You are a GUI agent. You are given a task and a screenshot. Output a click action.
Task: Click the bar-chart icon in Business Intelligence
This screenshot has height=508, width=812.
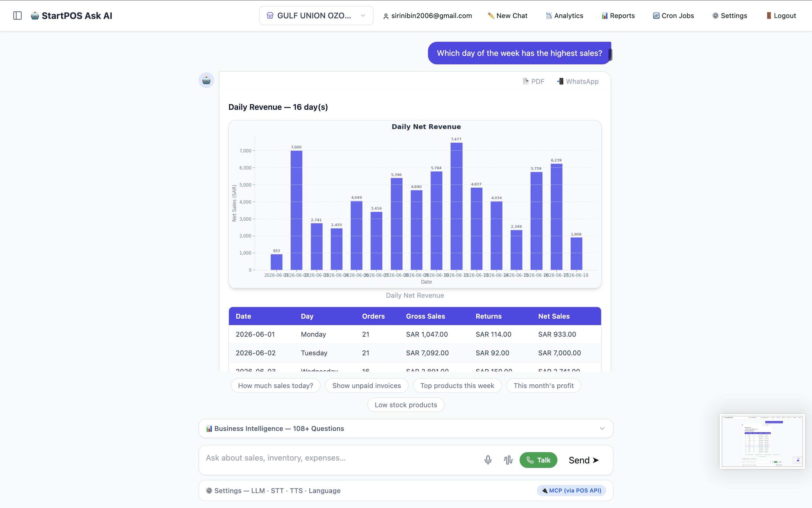click(209, 428)
